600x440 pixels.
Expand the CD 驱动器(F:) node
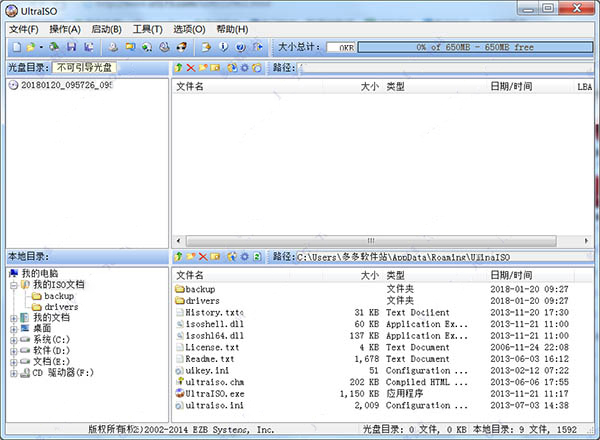(x=14, y=373)
